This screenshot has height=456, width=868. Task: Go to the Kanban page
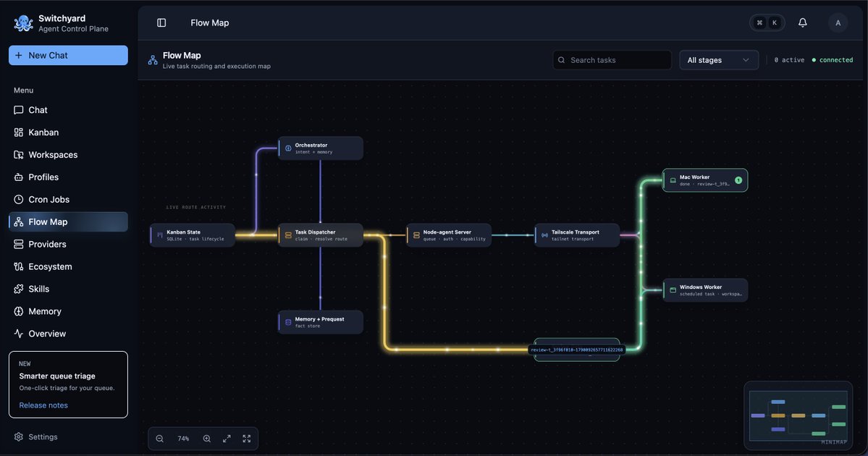pos(68,132)
